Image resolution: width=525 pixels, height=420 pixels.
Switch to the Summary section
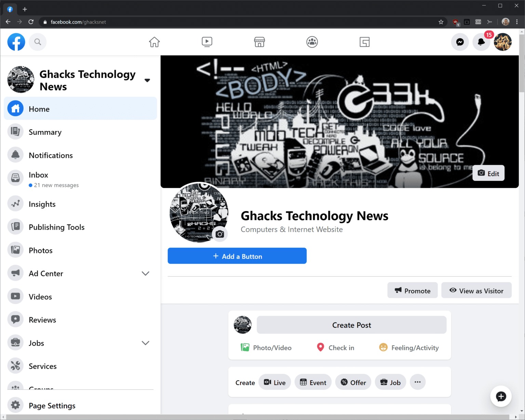(45, 132)
